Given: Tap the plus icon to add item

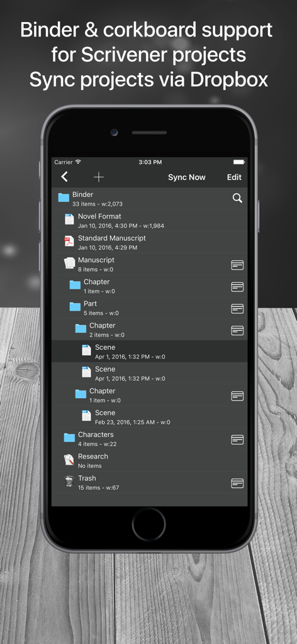Looking at the screenshot, I should 99,177.
